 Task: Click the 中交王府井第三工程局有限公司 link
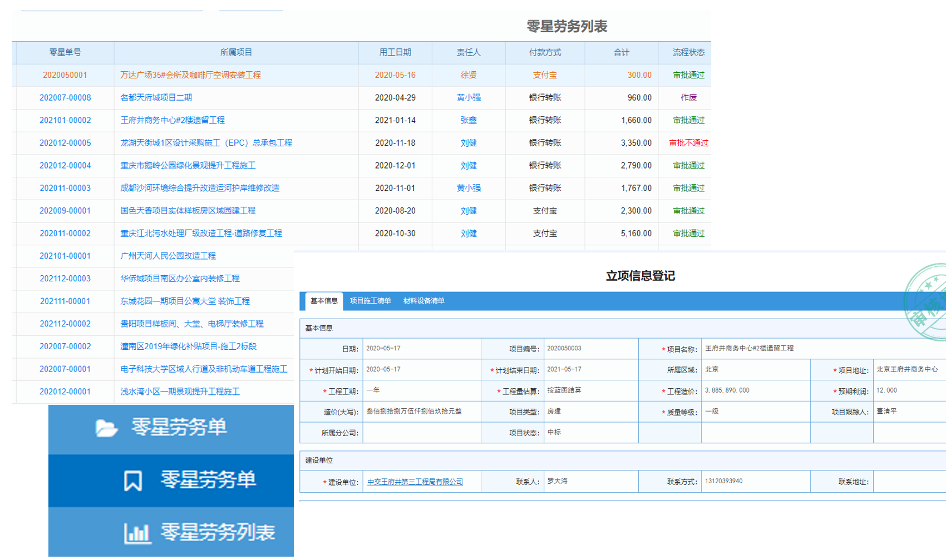415,482
